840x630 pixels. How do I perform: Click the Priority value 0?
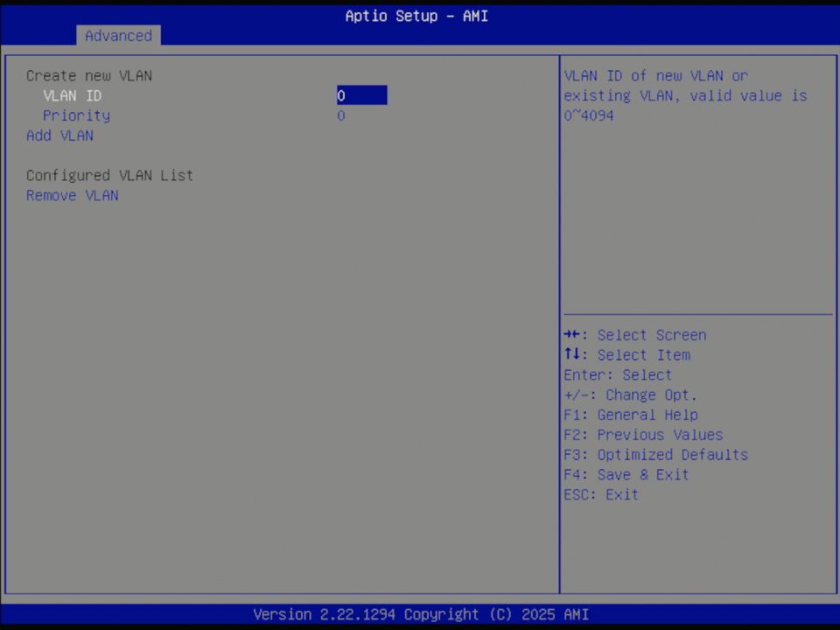coord(341,115)
